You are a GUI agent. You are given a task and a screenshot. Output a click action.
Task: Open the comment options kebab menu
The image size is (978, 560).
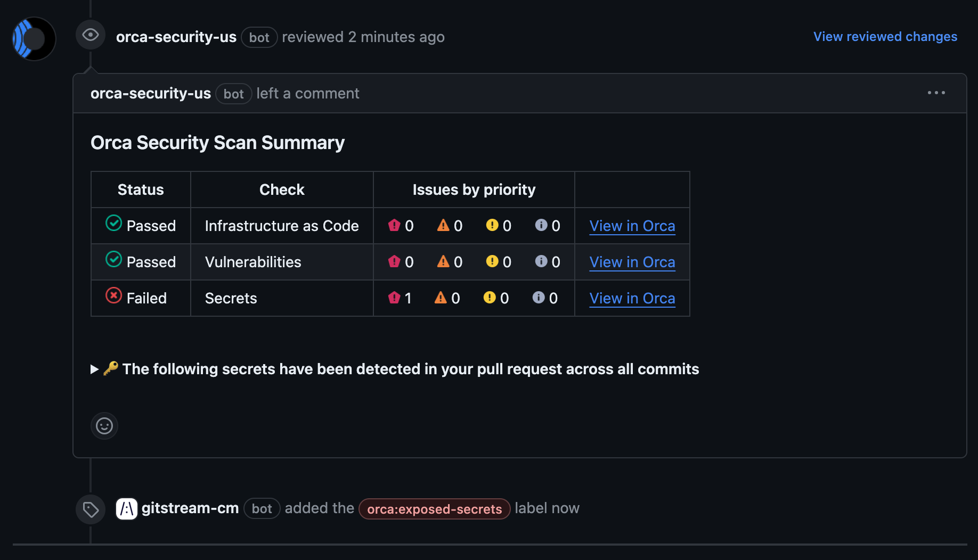pos(936,93)
